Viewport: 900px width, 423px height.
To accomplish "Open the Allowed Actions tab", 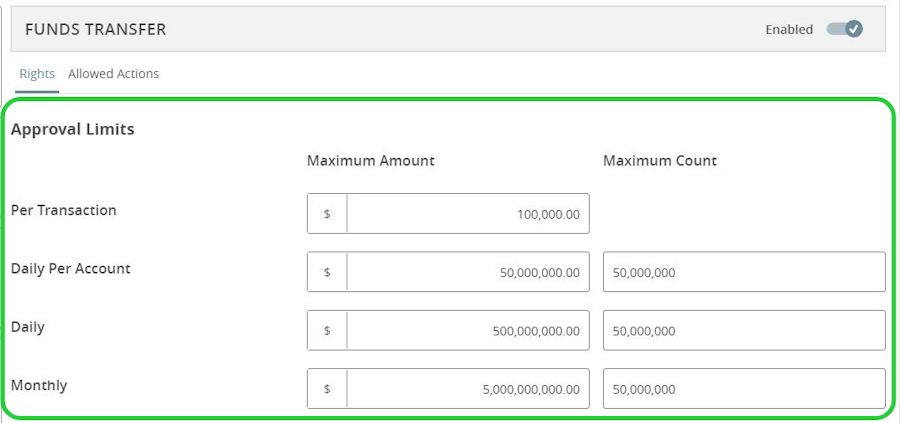I will (113, 74).
